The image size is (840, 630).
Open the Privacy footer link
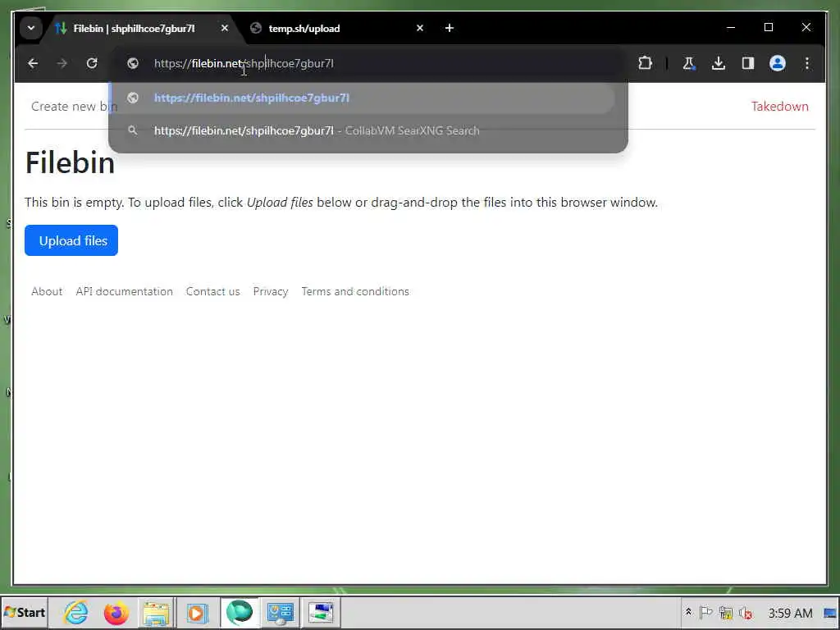tap(271, 291)
